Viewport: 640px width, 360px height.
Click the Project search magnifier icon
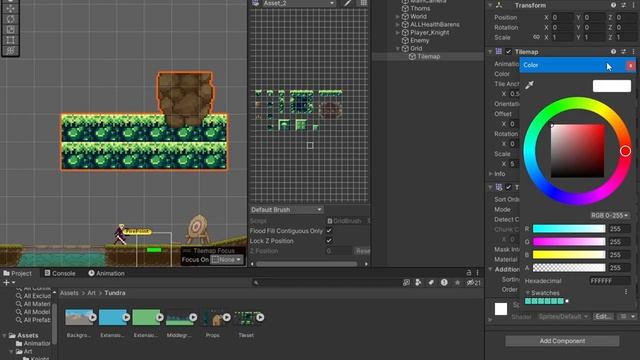click(x=256, y=282)
